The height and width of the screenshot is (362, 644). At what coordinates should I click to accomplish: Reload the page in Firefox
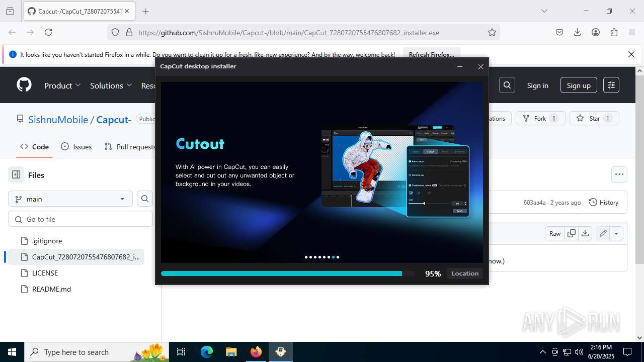pos(48,32)
